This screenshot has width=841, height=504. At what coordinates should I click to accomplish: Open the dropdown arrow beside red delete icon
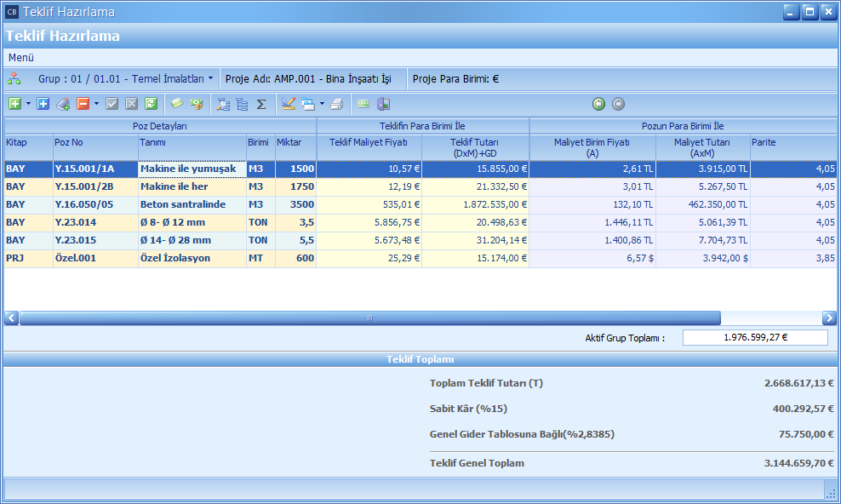click(x=97, y=104)
